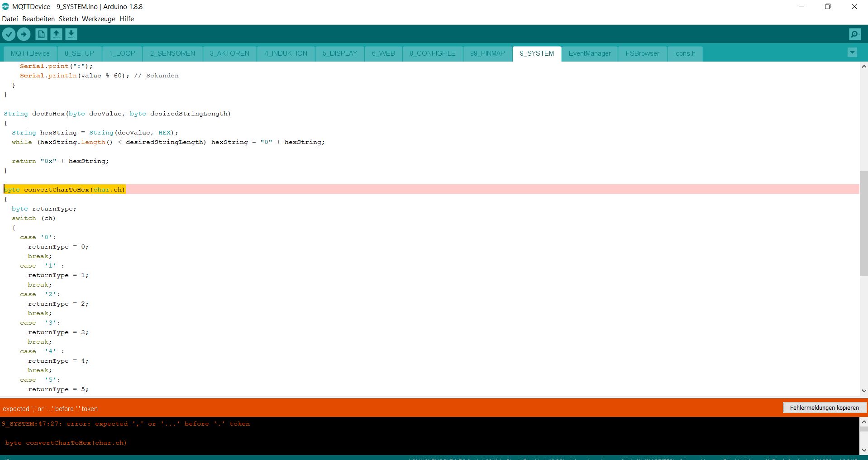Open the Sketch menu

[68, 19]
